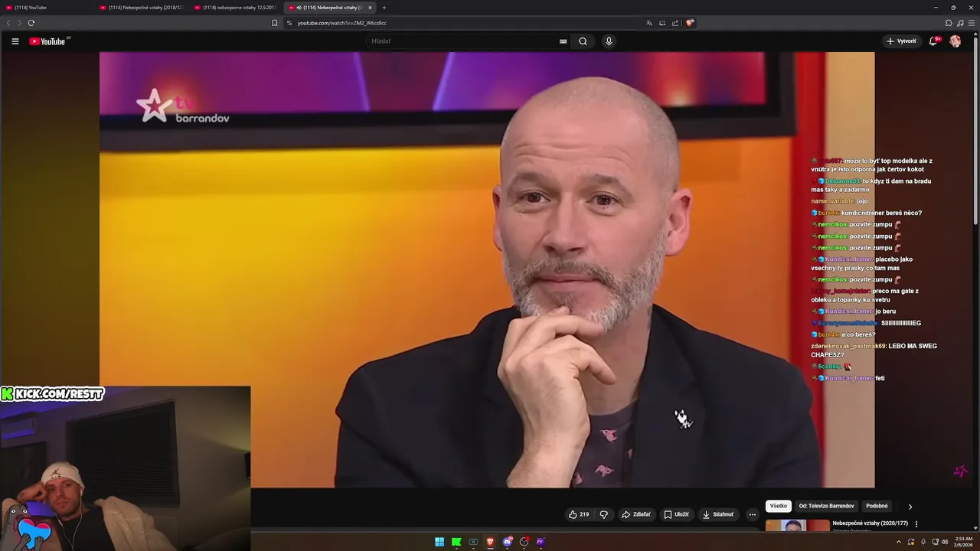The image size is (980, 551).
Task: Open YouTube notifications bell
Action: 933,41
